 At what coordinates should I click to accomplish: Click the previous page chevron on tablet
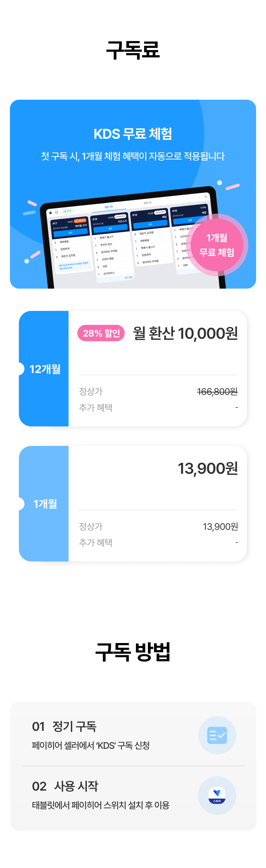click(200, 197)
